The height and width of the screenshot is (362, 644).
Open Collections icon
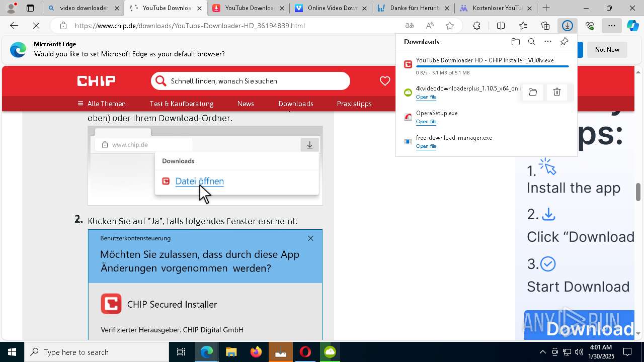[545, 26]
